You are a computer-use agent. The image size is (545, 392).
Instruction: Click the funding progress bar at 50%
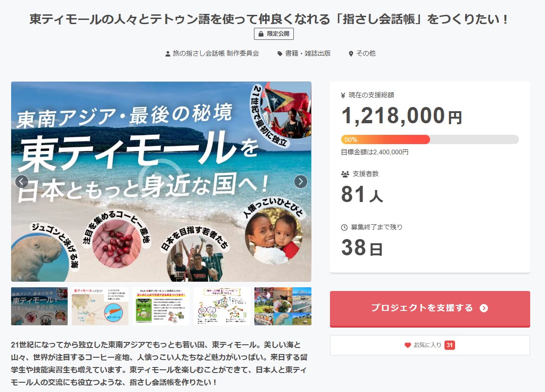(x=430, y=139)
